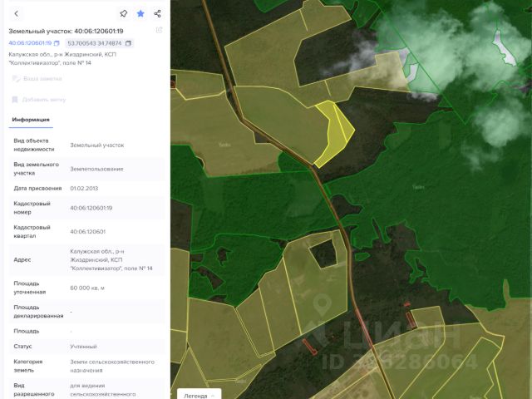Viewport: 532px width, 399px height.
Task: Select the Вид объекта недвижимости value
Action: click(x=97, y=145)
